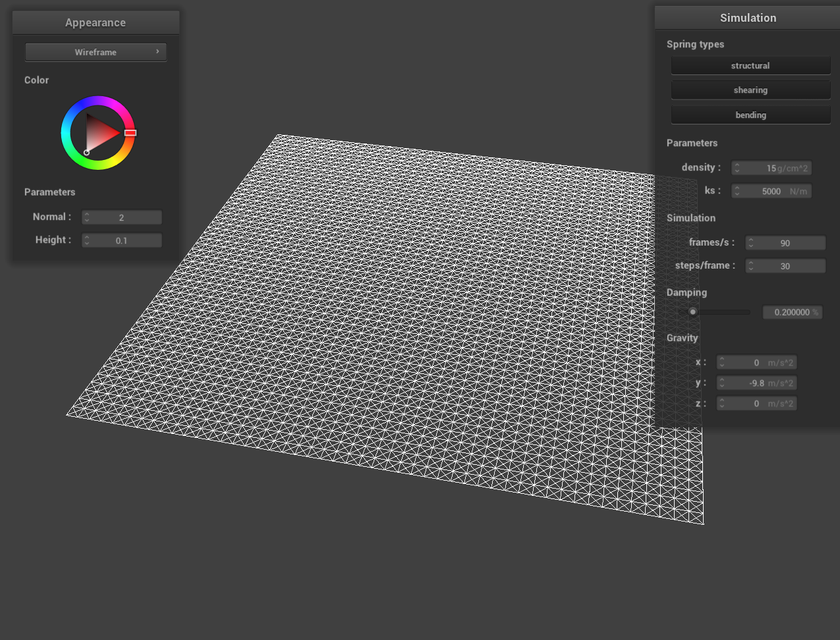Click the frames/s stepper arrows
Screen dimensions: 840x640
(750, 243)
